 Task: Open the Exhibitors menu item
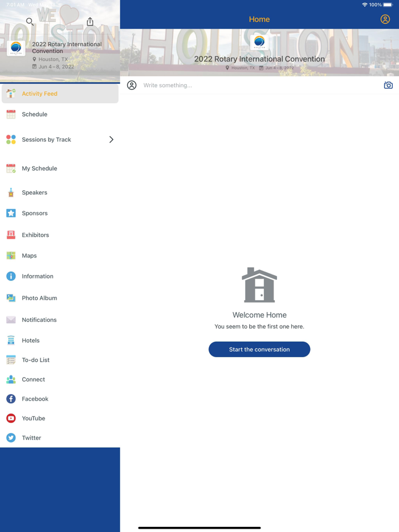pyautogui.click(x=35, y=235)
